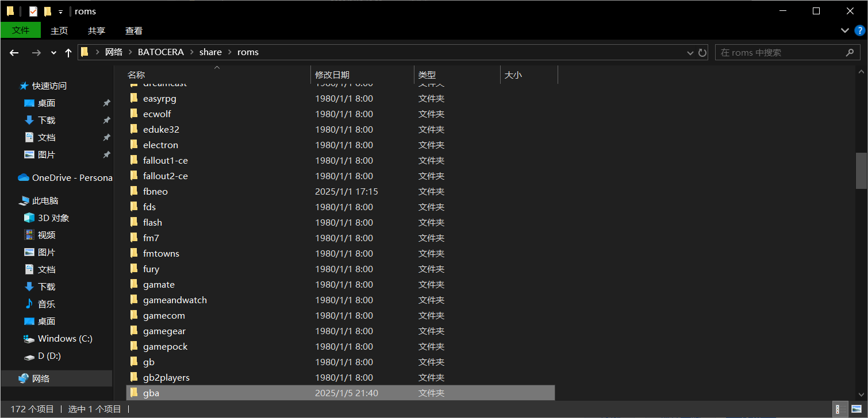Open the Customize Quick Access Toolbar dropdown
This screenshot has width=868, height=418.
coord(60,11)
